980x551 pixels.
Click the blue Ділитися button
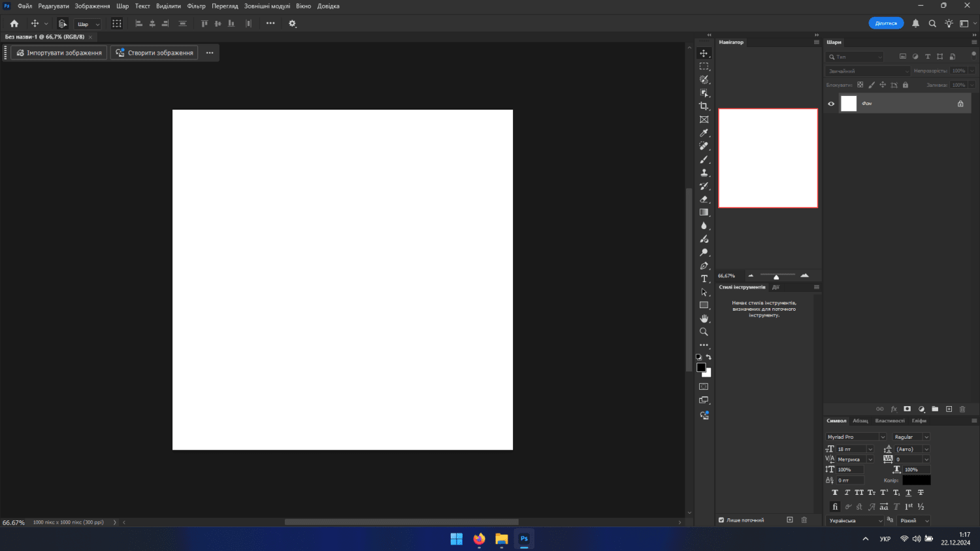tap(886, 24)
